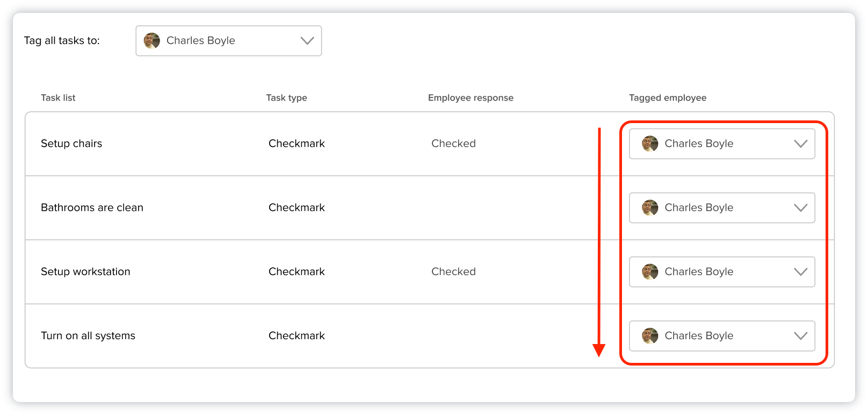
Task: Click chevron arrow in Bathrooms are clean row
Action: [x=800, y=207]
